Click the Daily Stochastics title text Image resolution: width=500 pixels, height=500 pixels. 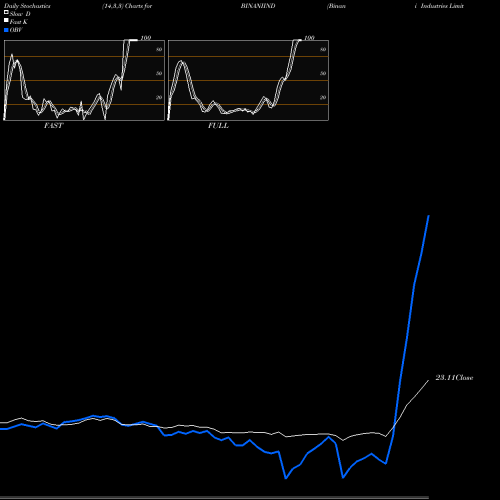[27, 6]
